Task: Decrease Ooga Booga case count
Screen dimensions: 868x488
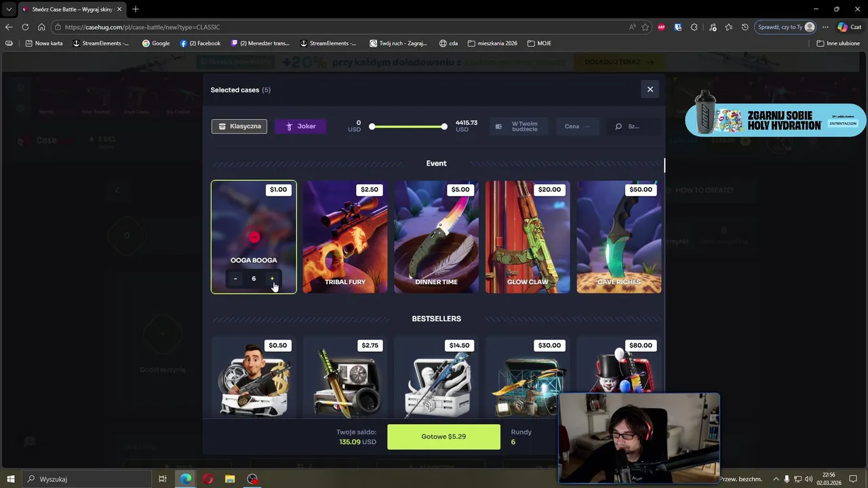Action: (235, 279)
